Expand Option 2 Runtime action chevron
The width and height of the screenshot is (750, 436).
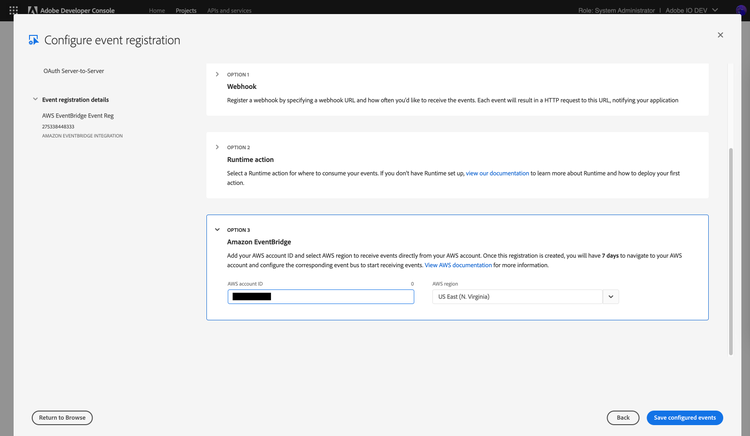[217, 147]
